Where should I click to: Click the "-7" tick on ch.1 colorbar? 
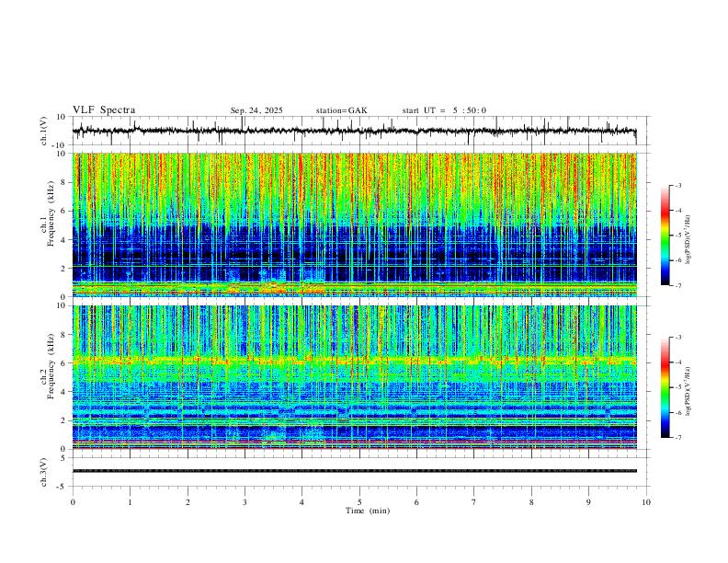coord(678,286)
